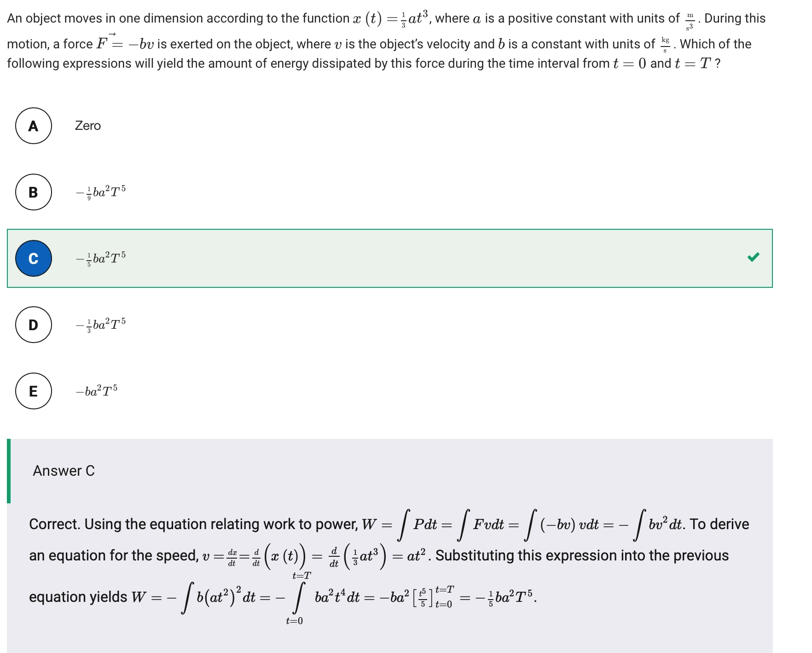This screenshot has width=812, height=653.
Task: Click the "Zero" answer text
Action: pos(87,126)
